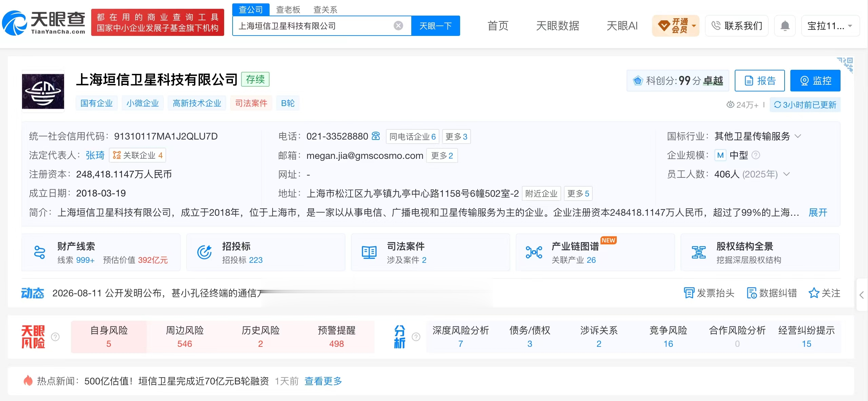Open the notification bell

[x=785, y=26]
